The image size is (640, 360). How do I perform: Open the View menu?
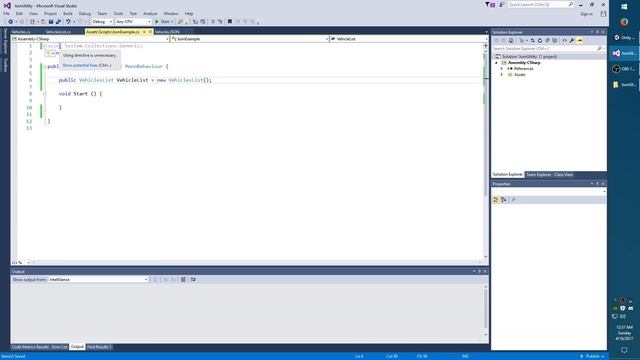click(33, 13)
